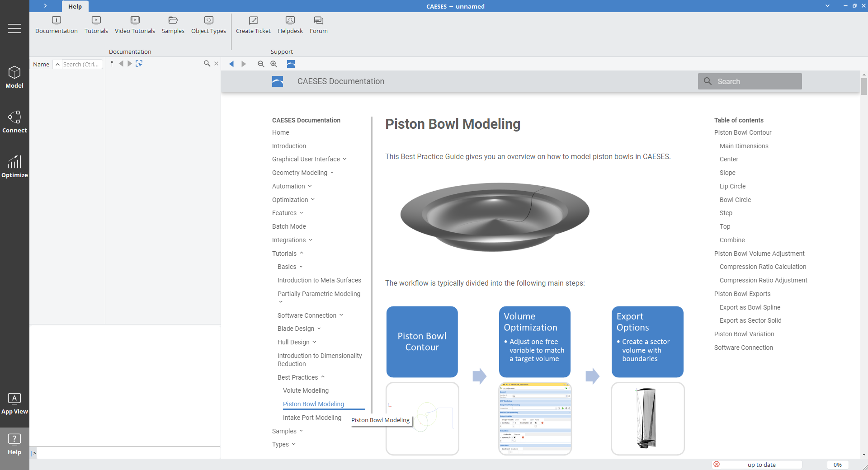Click the red error status icon
The image size is (868, 470).
[x=717, y=464]
